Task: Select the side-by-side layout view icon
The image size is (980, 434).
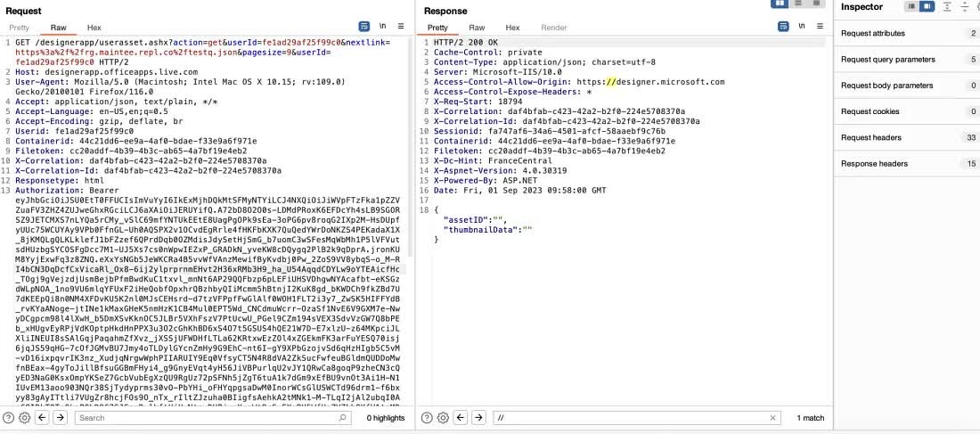Action: pos(780,4)
